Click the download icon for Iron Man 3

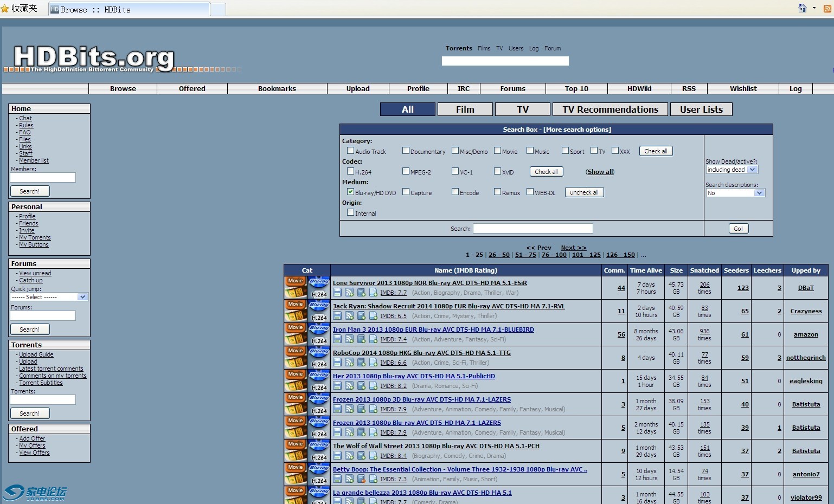coord(337,339)
